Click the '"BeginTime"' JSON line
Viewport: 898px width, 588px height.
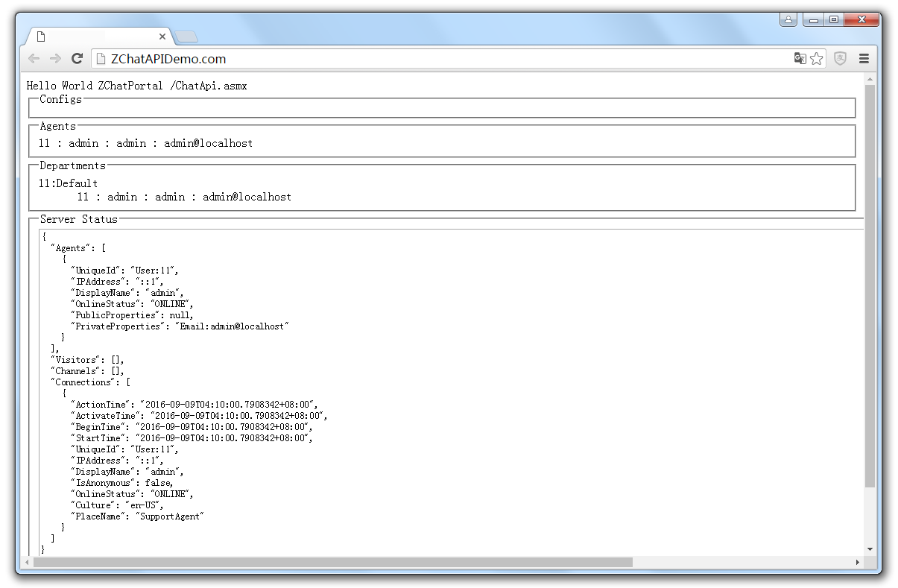tap(192, 427)
